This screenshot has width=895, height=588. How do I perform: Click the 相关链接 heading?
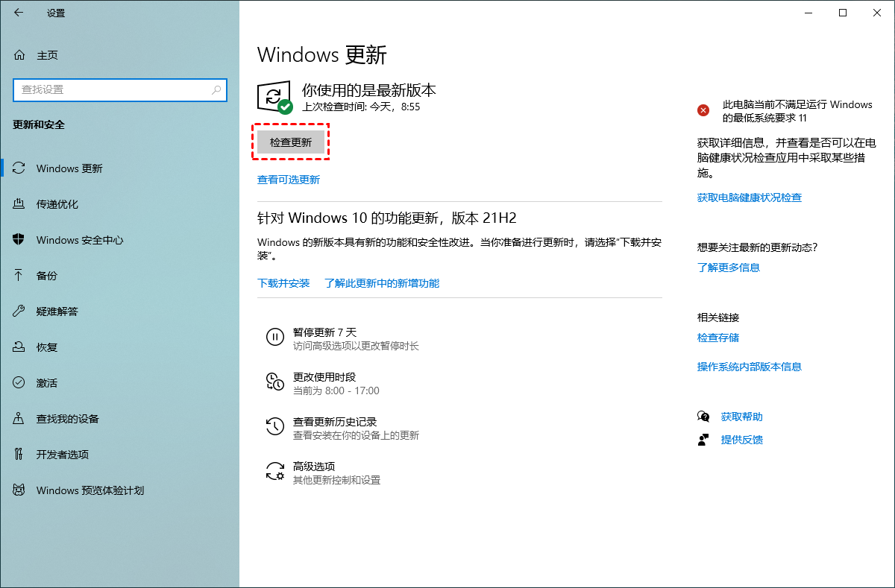click(x=718, y=317)
